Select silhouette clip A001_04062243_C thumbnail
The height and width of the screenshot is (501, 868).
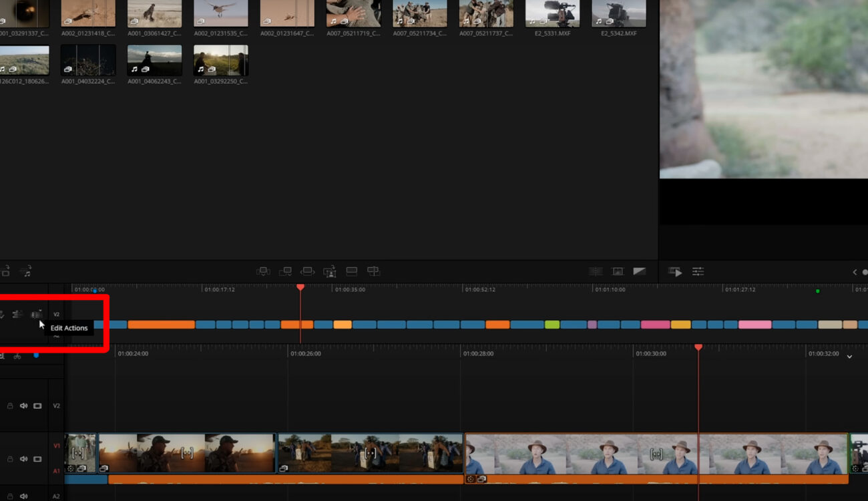pyautogui.click(x=154, y=60)
